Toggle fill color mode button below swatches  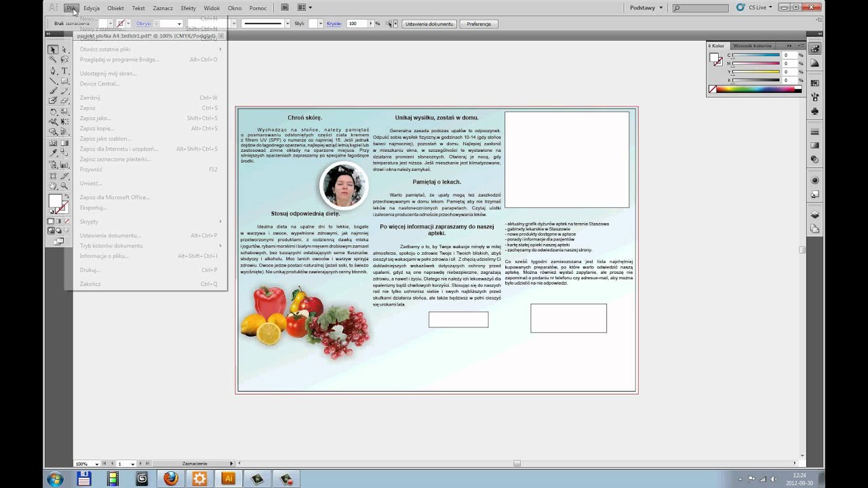click(51, 221)
